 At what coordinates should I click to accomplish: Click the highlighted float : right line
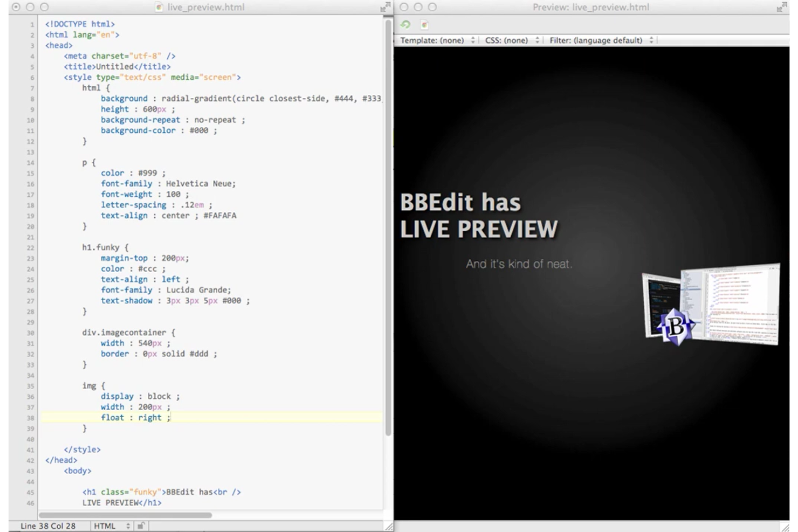click(135, 417)
